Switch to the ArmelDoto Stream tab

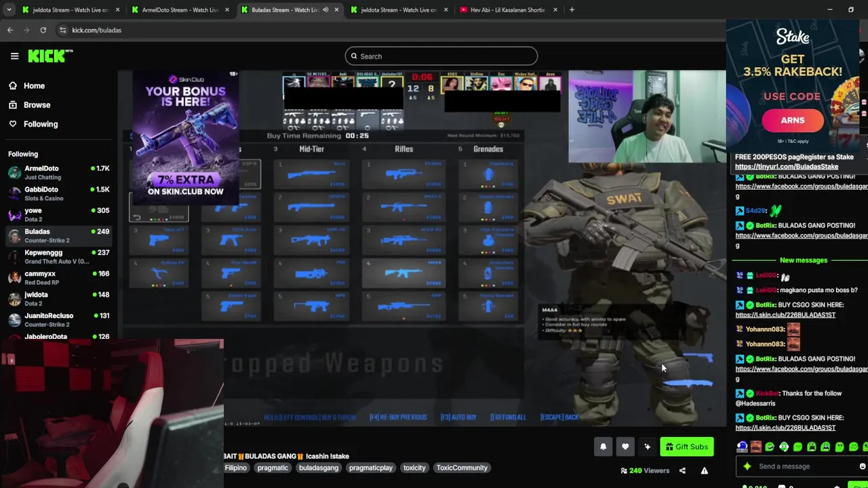(180, 9)
